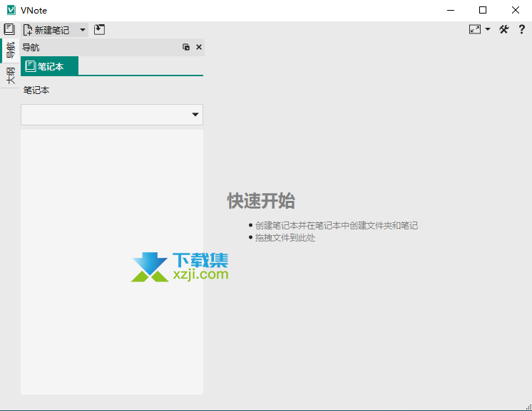Toggle the expand content area icon
The height and width of the screenshot is (411, 532).
click(x=475, y=29)
